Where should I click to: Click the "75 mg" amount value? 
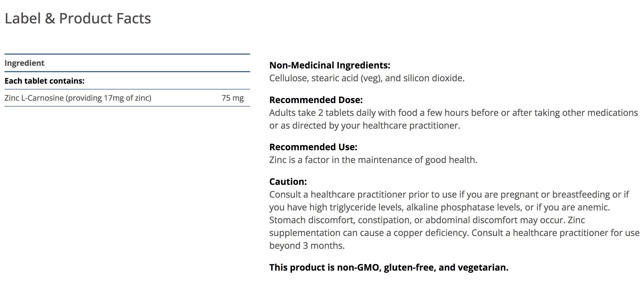point(233,98)
